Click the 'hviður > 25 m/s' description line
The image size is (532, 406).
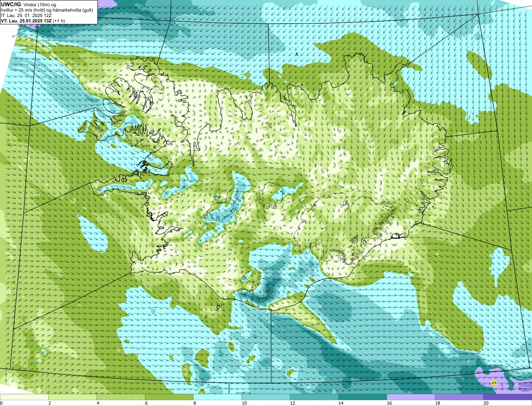tap(47, 10)
